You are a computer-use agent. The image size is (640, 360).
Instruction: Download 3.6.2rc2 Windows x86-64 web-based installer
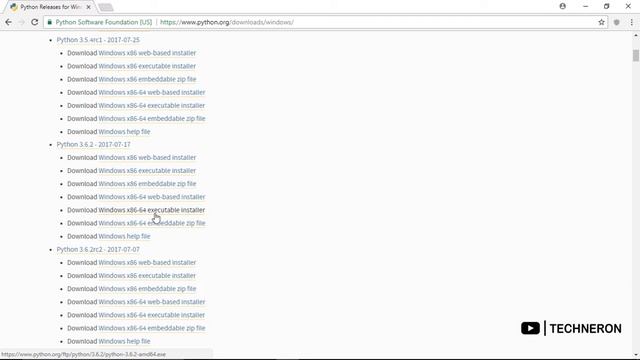tap(152, 302)
